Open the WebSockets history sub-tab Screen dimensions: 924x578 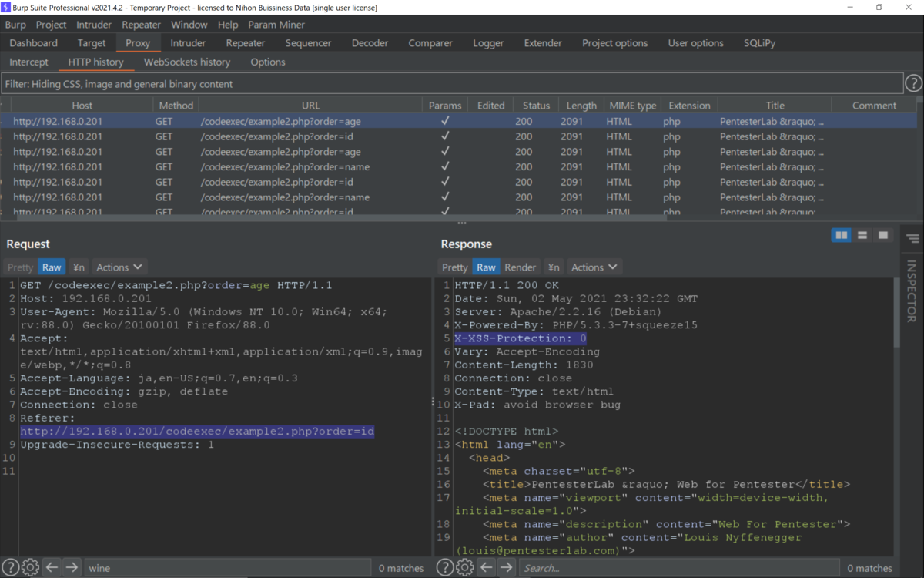coord(187,62)
